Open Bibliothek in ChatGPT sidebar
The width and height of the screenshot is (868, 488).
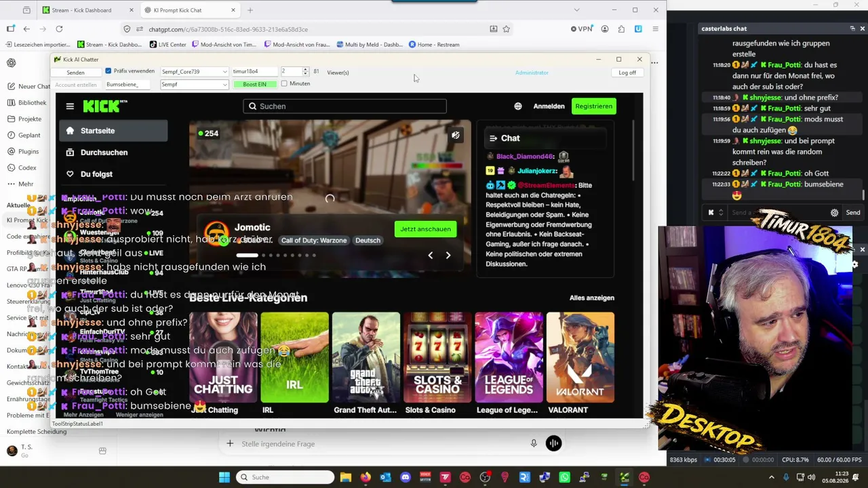[28, 103]
